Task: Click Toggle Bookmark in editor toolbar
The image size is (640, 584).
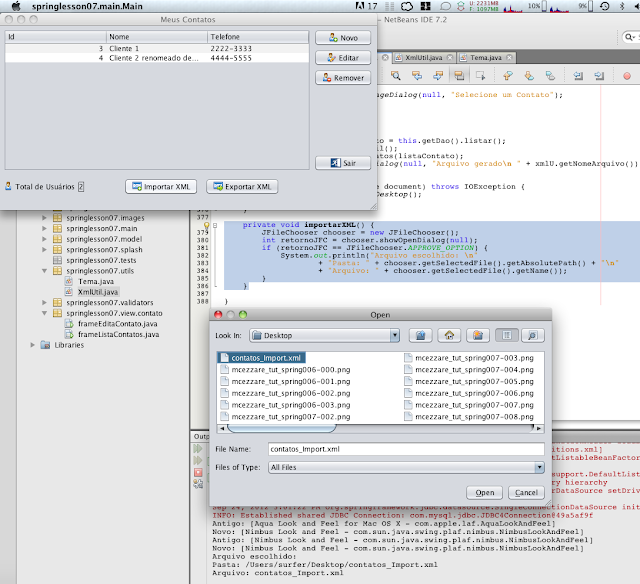Action: [550, 75]
